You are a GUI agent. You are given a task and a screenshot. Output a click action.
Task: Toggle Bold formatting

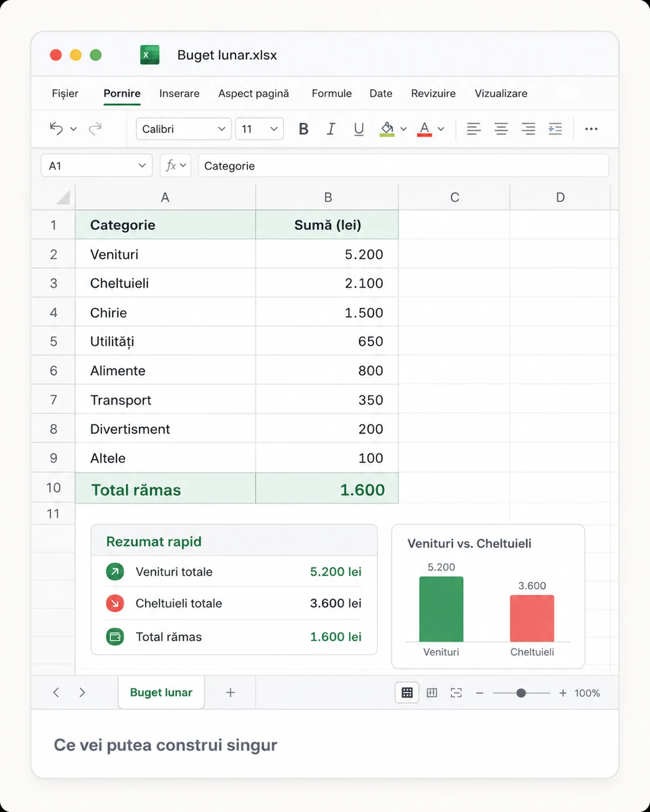[x=303, y=129]
